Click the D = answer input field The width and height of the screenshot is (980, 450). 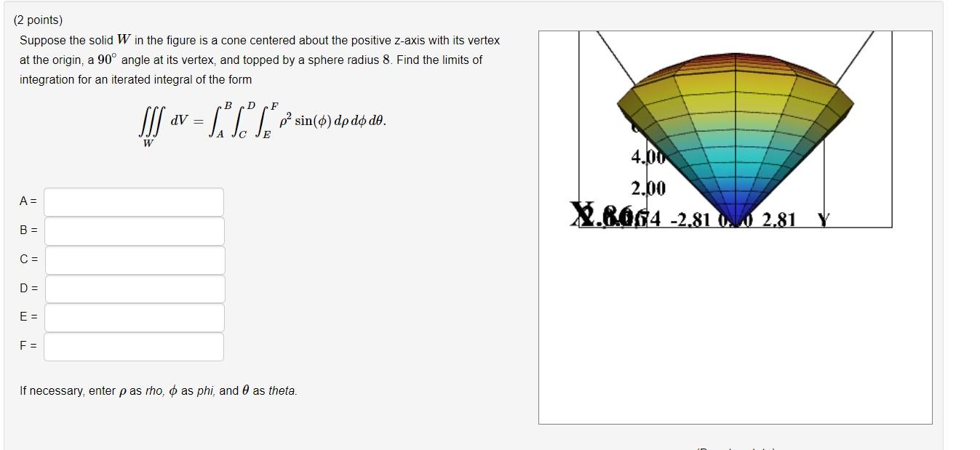tap(135, 289)
